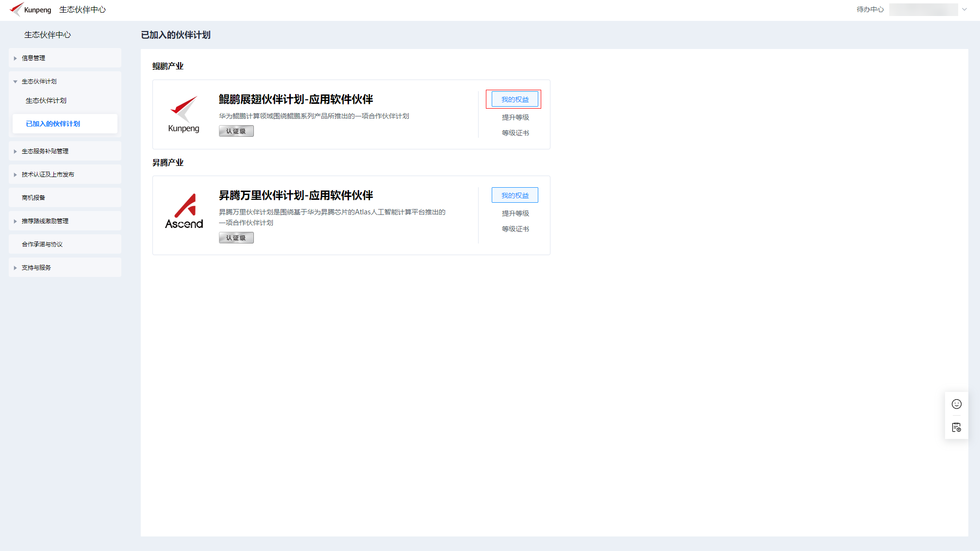
Task: Open the smiley feedback icon
Action: [956, 404]
